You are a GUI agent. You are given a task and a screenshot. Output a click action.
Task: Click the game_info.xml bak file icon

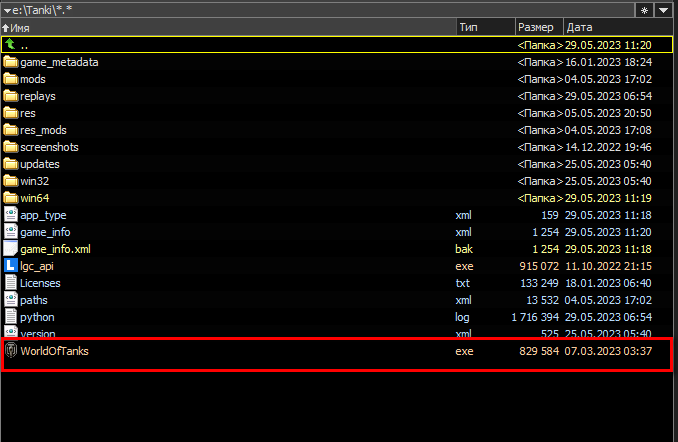[x=10, y=249]
